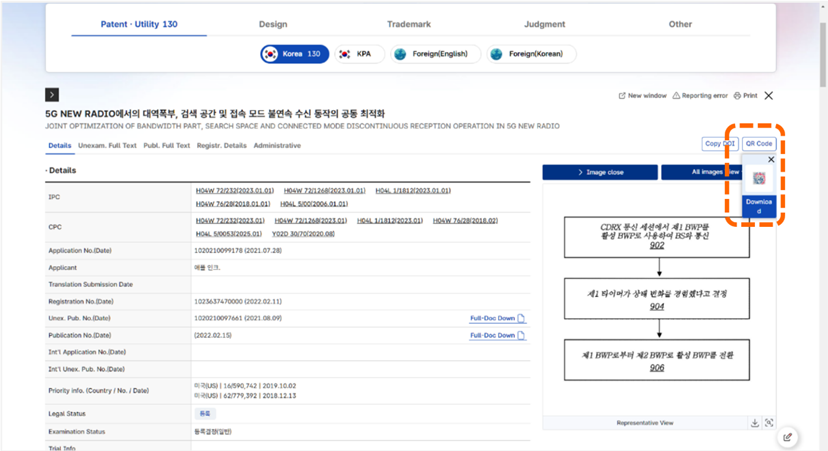828x451 pixels.
Task: Close the QR code popup
Action: click(x=771, y=159)
